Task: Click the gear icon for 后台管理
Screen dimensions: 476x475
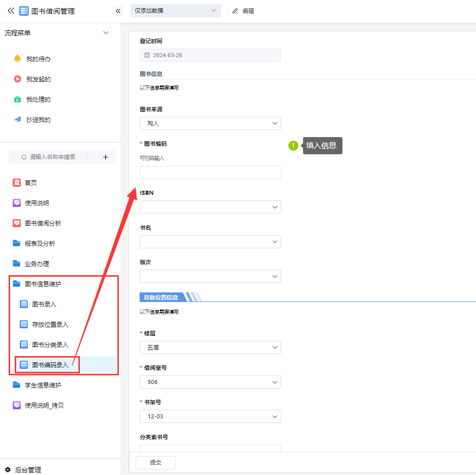Action: pos(8,469)
